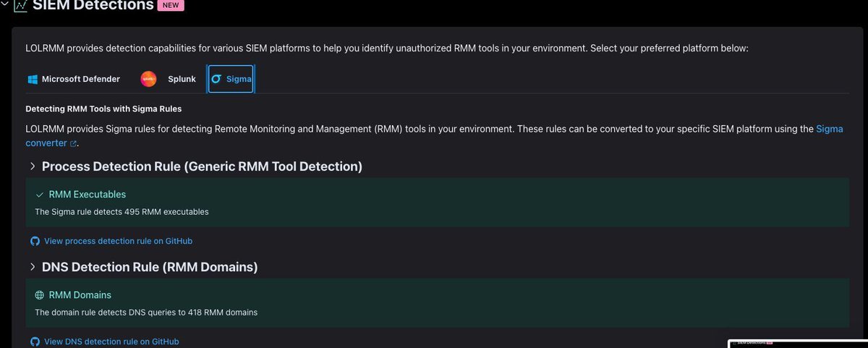The height and width of the screenshot is (348, 868).
Task: Click Process Detection Rule heading text
Action: coord(202,166)
